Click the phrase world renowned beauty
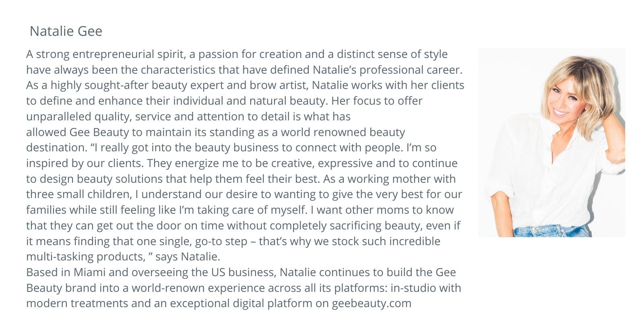This screenshot has width=644, height=322. point(343,132)
